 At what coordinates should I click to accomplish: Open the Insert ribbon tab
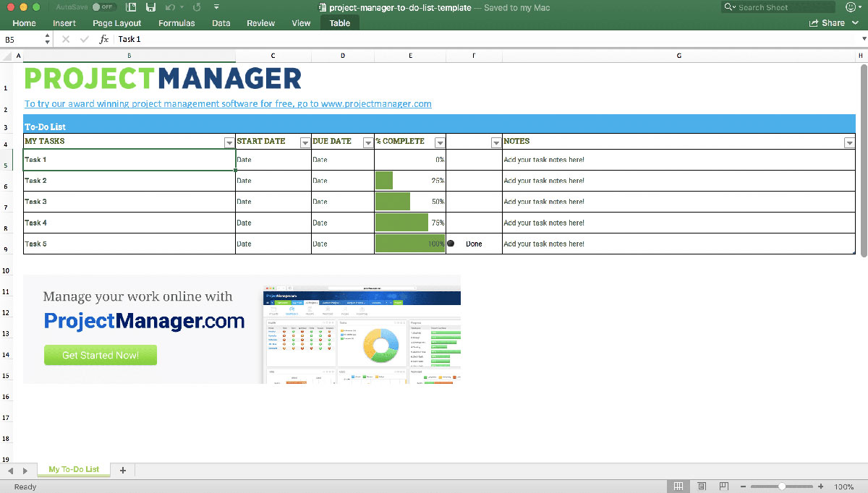[x=64, y=23]
